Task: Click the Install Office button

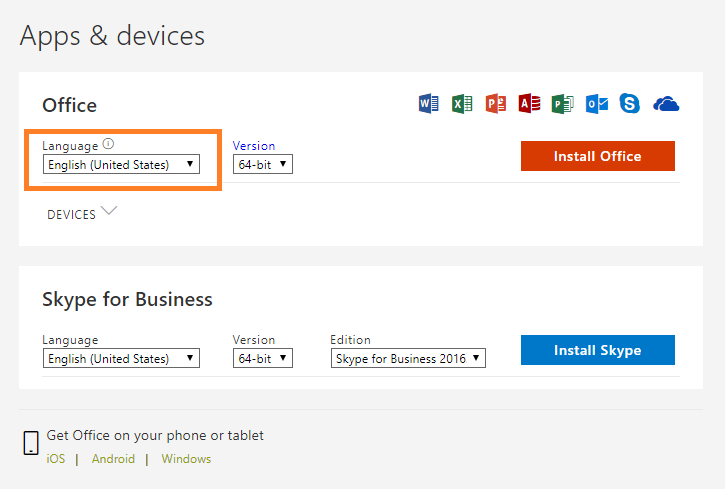Action: click(x=597, y=156)
